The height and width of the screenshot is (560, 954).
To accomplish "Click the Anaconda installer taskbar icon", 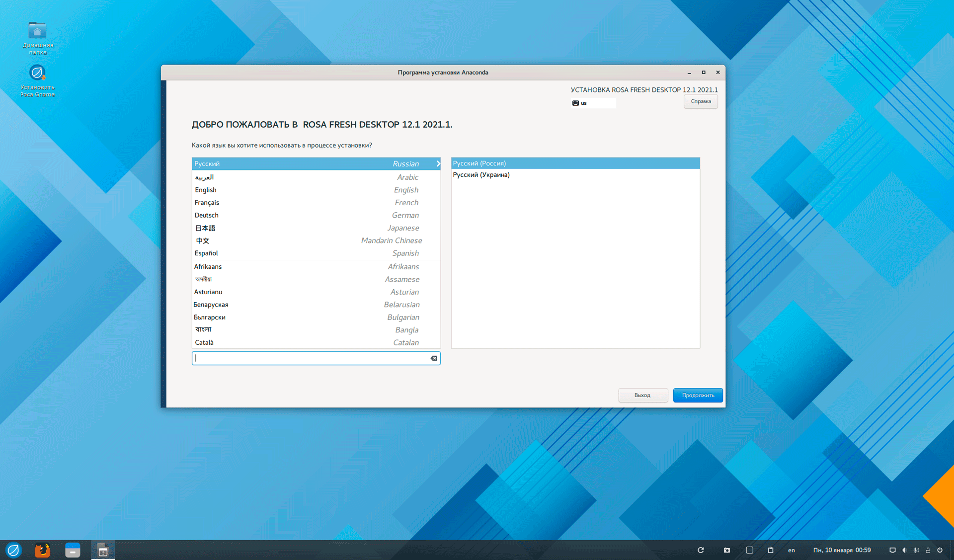I will 103,550.
